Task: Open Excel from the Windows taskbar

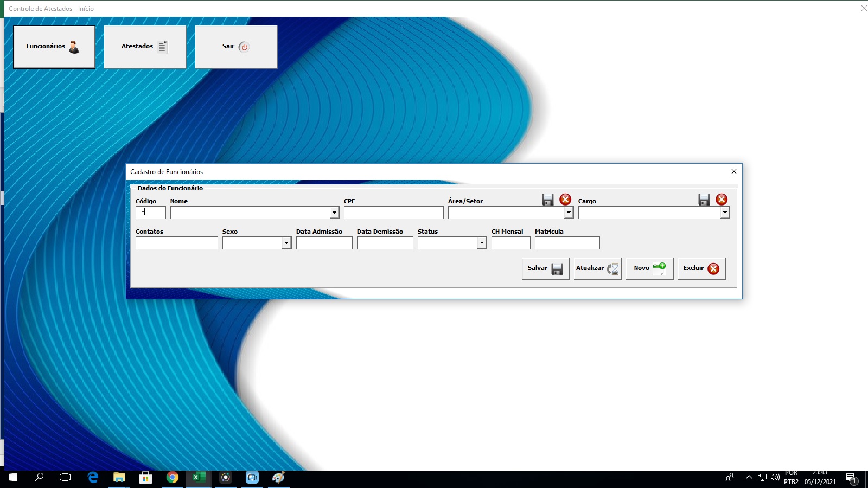Action: coord(199,478)
